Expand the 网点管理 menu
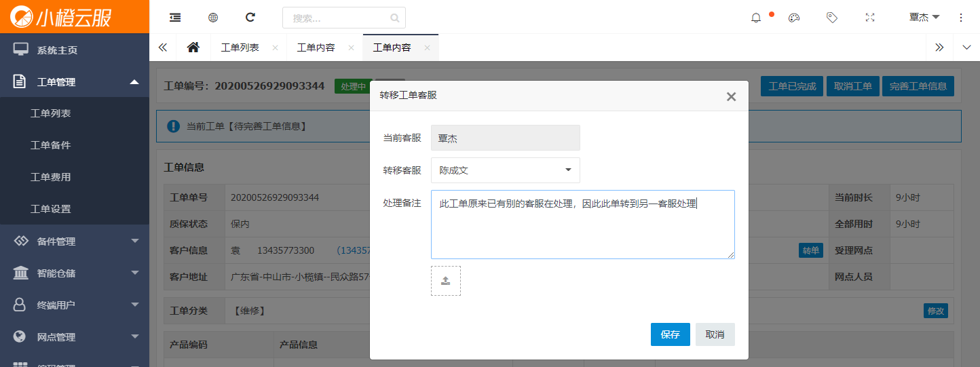980x367 pixels. pyautogui.click(x=134, y=336)
